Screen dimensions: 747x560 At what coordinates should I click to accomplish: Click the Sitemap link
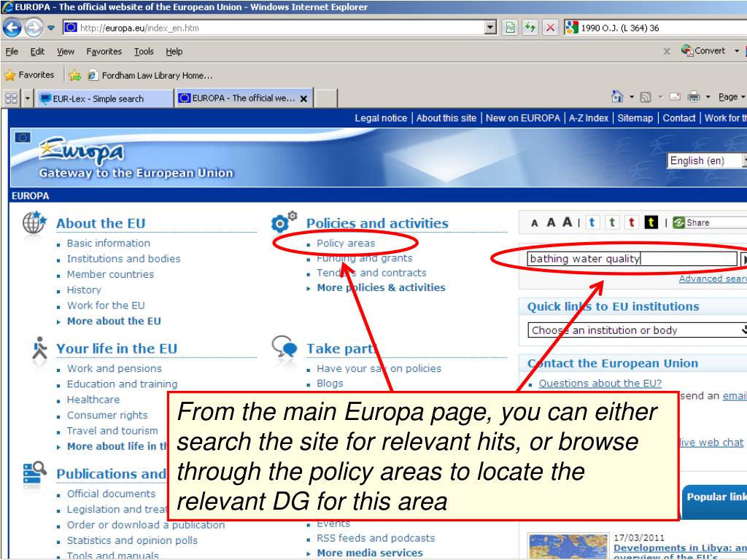click(x=635, y=118)
